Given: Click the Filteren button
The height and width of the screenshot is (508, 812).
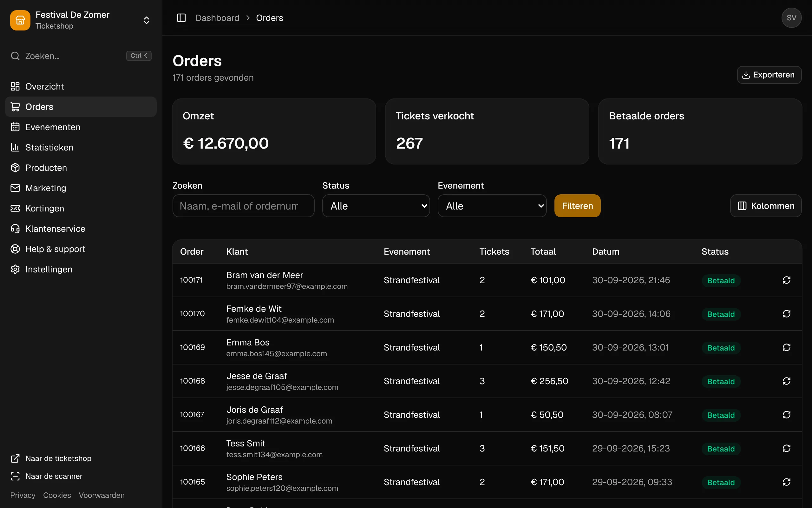Looking at the screenshot, I should [577, 206].
